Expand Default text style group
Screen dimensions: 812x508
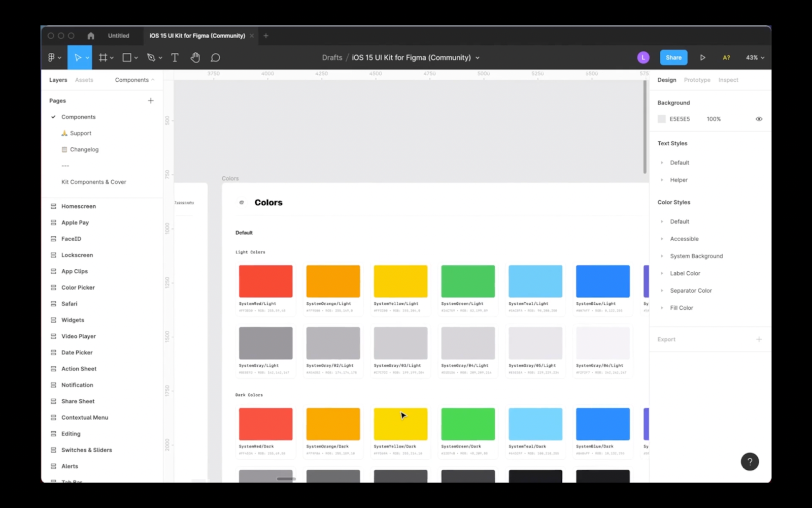662,163
